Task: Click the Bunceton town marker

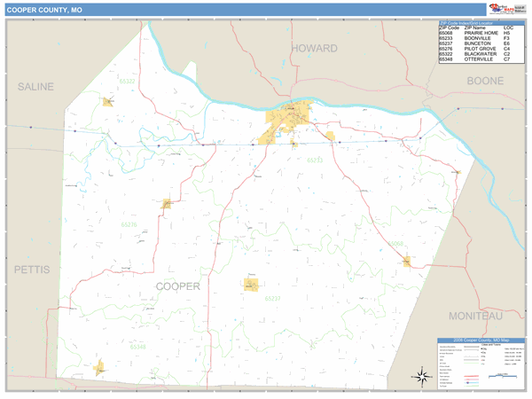Action: (x=251, y=285)
